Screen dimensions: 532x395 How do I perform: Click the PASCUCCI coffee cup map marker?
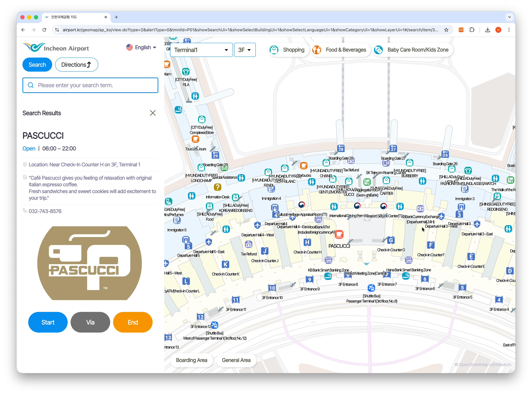pyautogui.click(x=339, y=234)
